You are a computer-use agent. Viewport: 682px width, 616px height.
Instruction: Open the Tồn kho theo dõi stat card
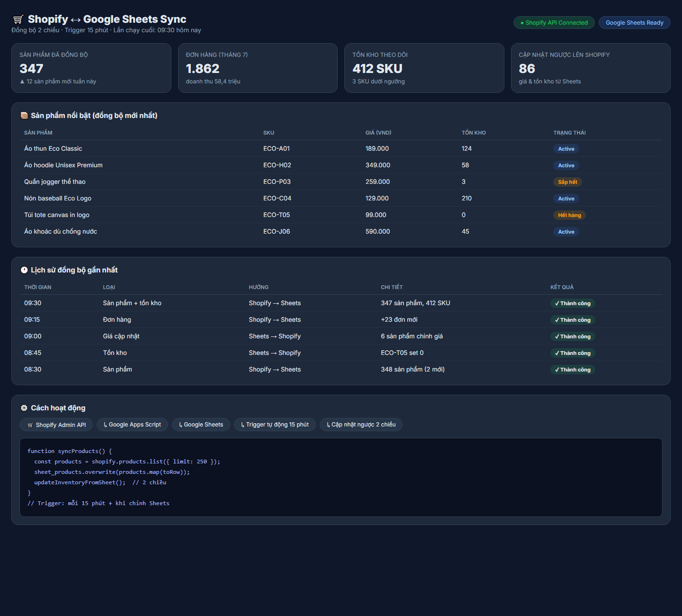coord(424,68)
